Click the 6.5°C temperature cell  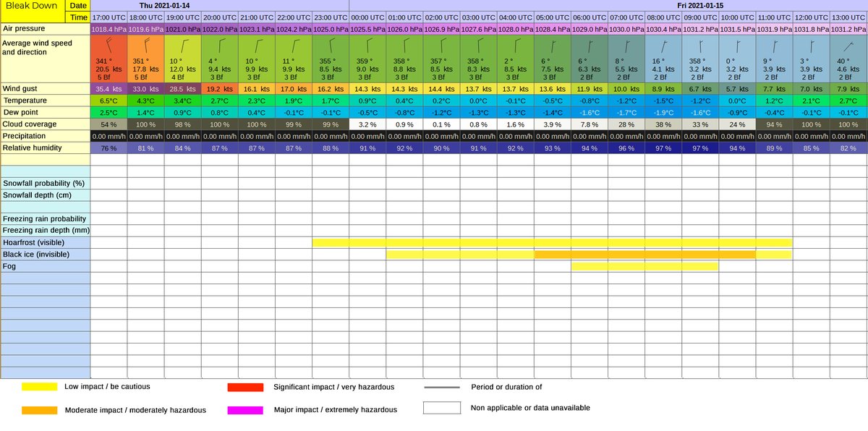point(110,101)
